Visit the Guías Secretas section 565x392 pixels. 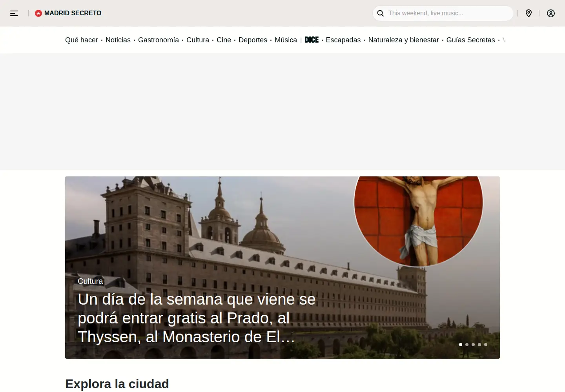point(471,40)
